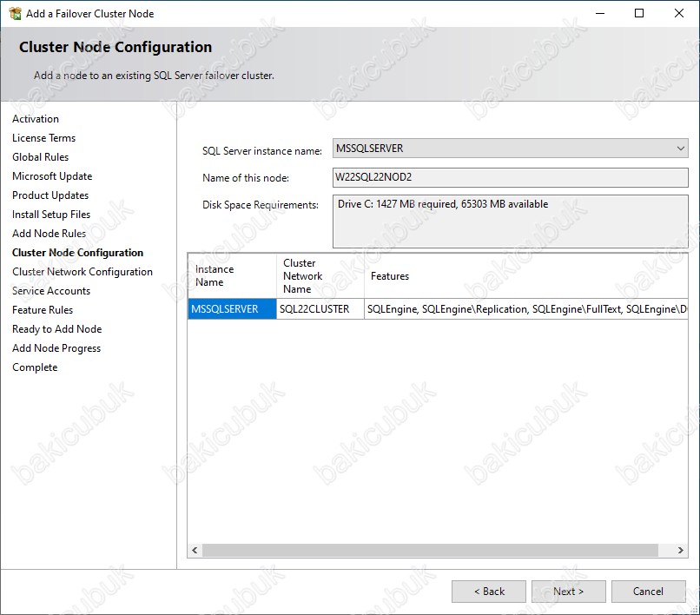This screenshot has width=700, height=615.
Task: Click the Disk Space Requirements text box
Action: tap(510, 222)
